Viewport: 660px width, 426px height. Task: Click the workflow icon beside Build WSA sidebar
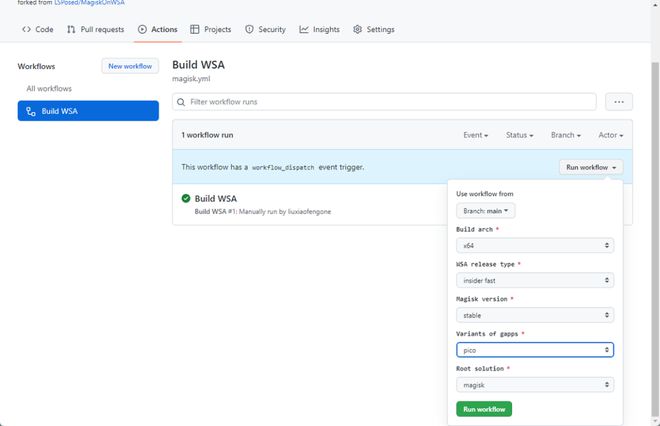(x=31, y=111)
